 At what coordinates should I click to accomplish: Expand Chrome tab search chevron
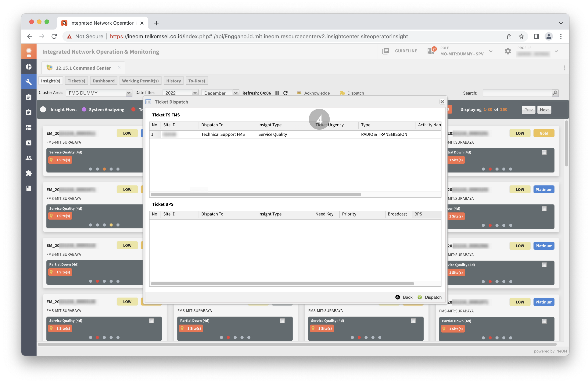pos(561,23)
